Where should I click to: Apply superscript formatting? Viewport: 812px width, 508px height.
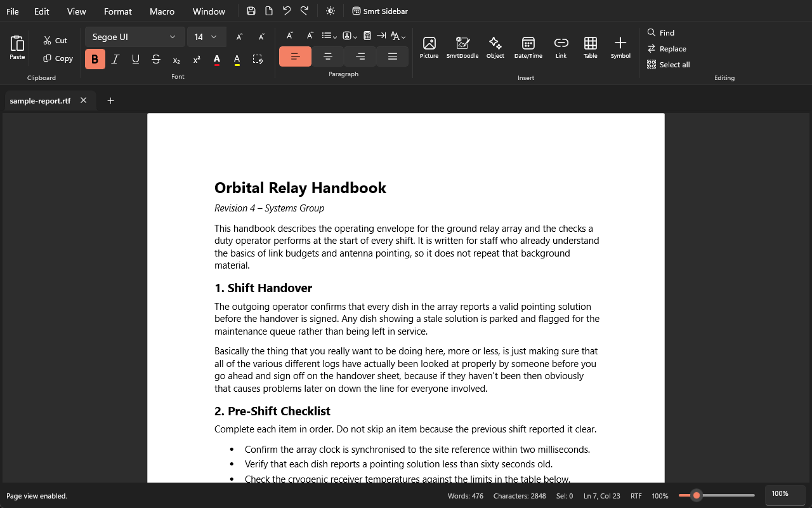coord(197,59)
